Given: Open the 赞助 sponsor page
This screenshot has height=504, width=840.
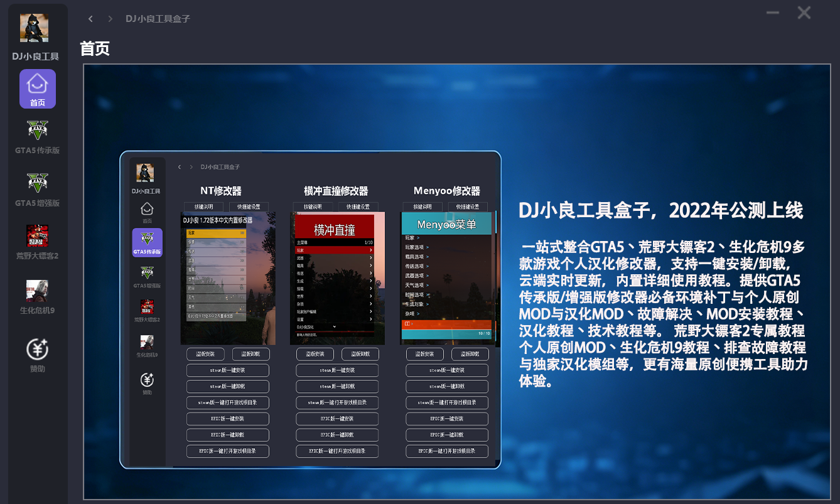Looking at the screenshot, I should (38, 355).
